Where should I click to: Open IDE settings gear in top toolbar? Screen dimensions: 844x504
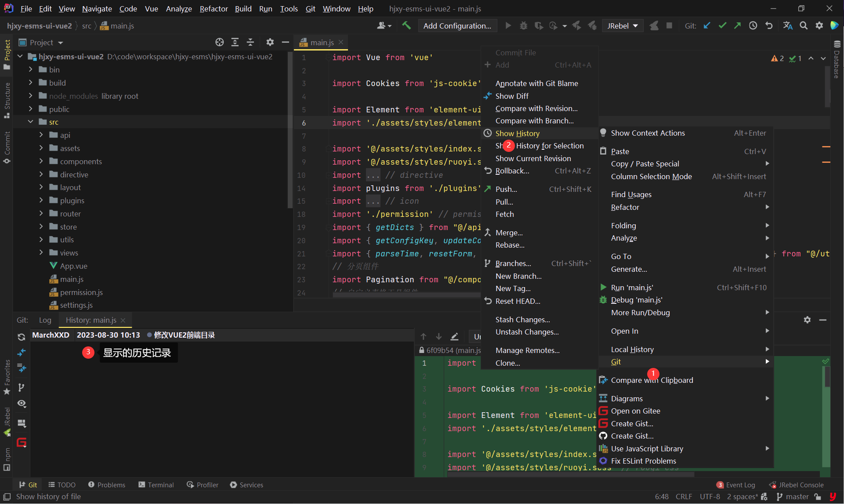tap(819, 25)
